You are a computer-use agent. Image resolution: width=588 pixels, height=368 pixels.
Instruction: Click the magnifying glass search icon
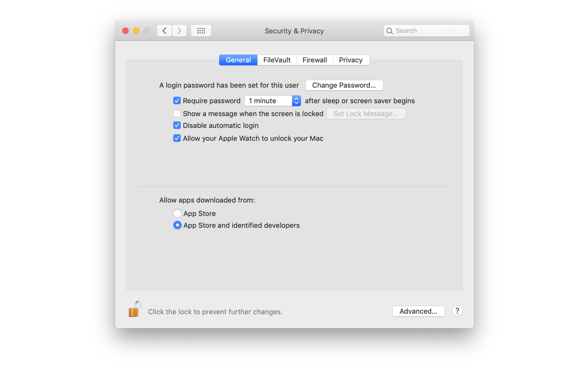[390, 31]
